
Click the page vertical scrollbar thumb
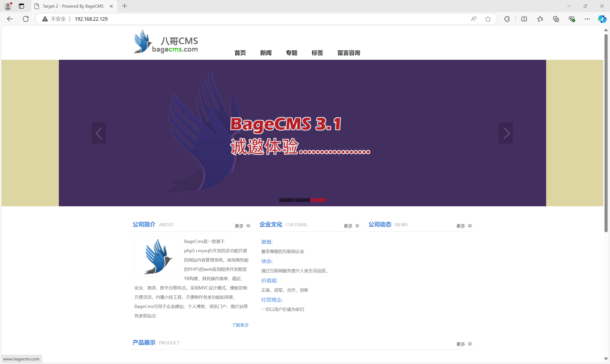click(606, 132)
